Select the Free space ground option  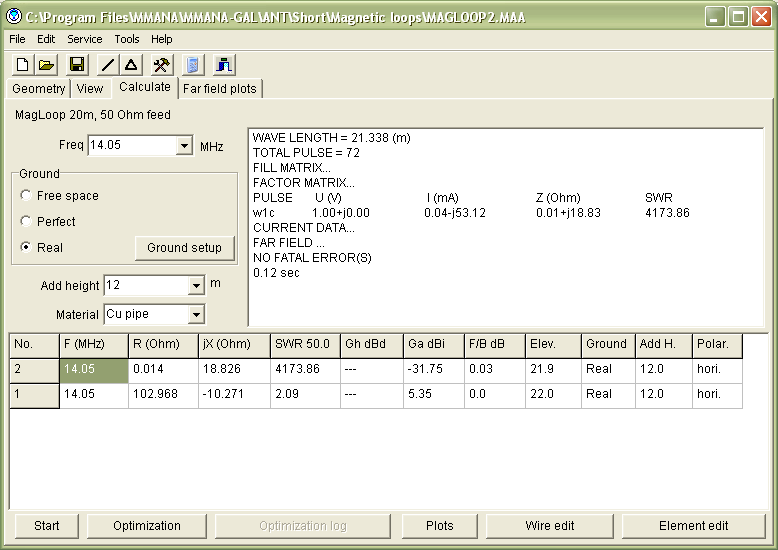26,196
